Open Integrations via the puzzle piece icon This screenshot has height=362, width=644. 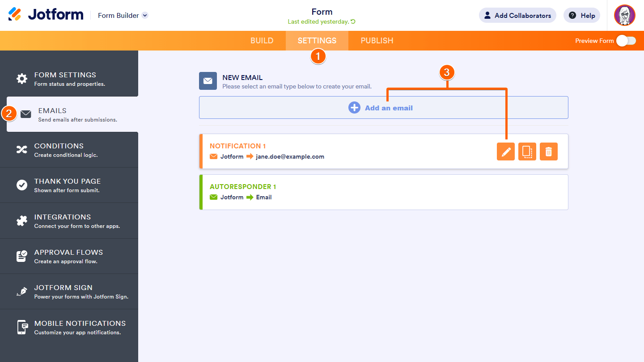pos(21,220)
